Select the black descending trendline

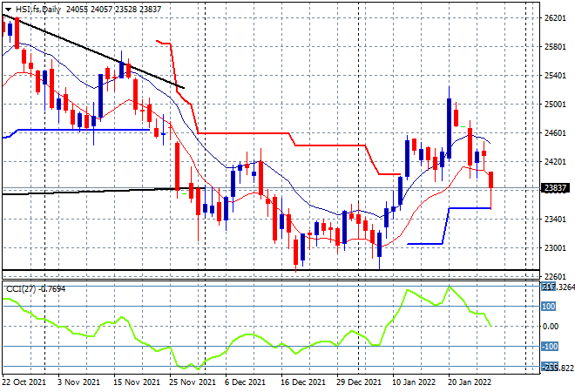click(93, 51)
